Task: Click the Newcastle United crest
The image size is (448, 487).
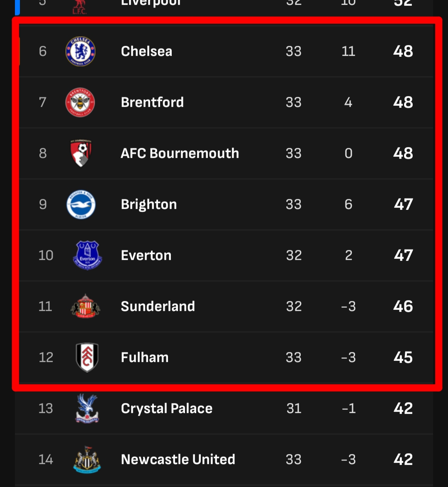Action: pyautogui.click(x=87, y=460)
